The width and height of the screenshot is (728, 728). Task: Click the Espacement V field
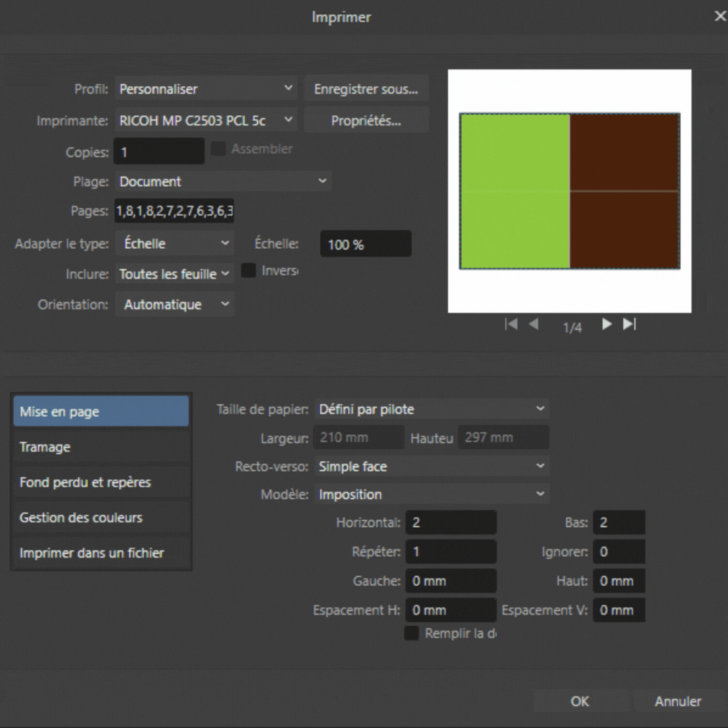[x=619, y=609]
